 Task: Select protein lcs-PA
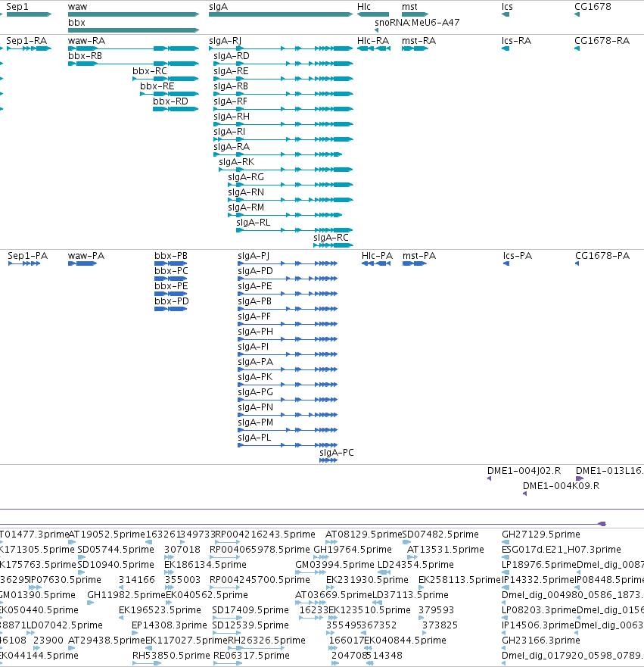(x=506, y=263)
